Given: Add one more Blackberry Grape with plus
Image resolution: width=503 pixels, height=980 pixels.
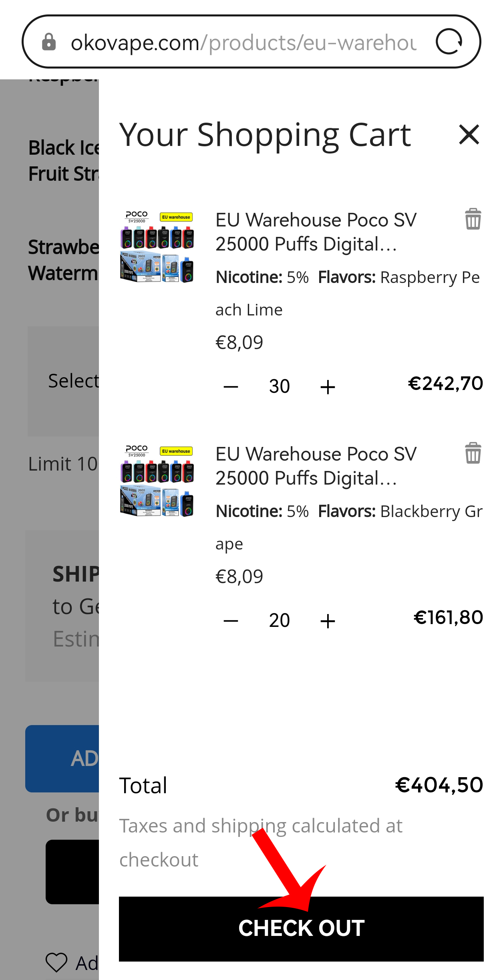Looking at the screenshot, I should (x=328, y=621).
